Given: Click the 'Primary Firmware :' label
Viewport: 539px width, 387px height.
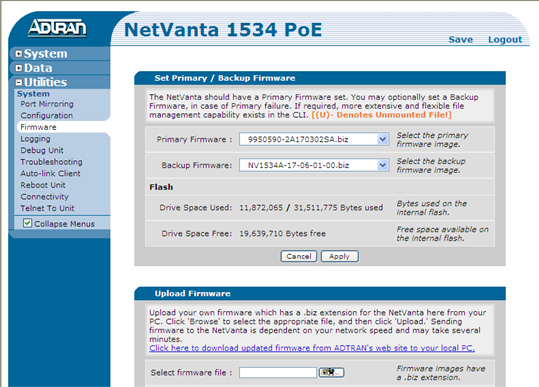Looking at the screenshot, I should 194,139.
